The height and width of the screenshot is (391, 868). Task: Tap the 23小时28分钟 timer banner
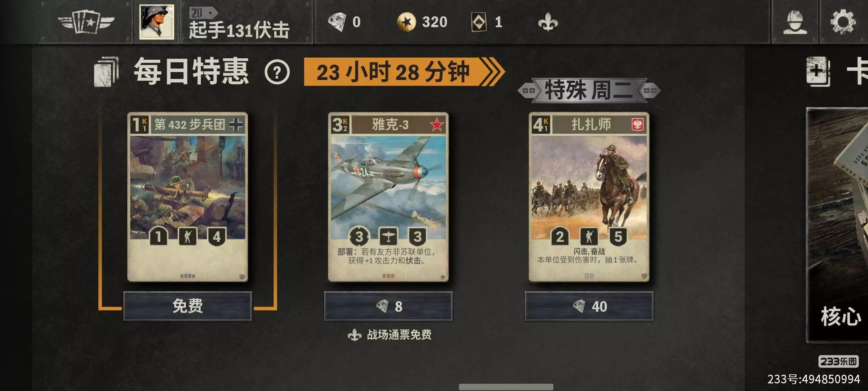pos(404,72)
